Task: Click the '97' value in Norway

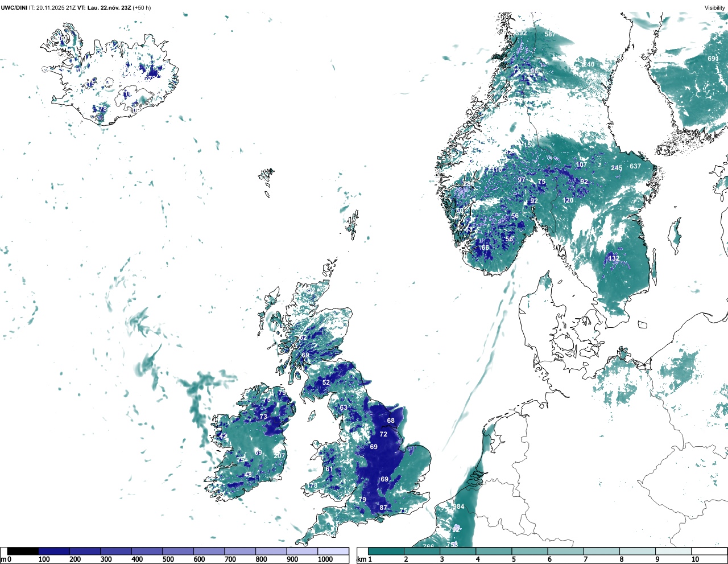Action: coord(522,180)
